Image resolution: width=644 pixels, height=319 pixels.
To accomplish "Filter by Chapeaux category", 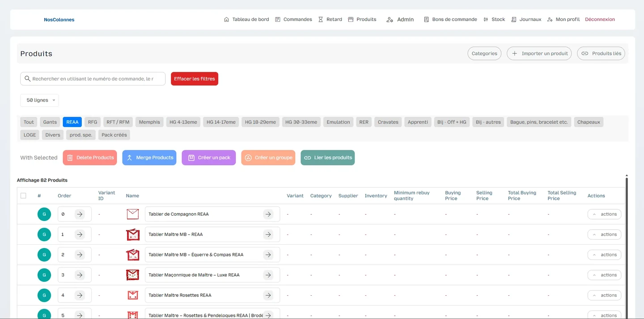I will coord(589,122).
